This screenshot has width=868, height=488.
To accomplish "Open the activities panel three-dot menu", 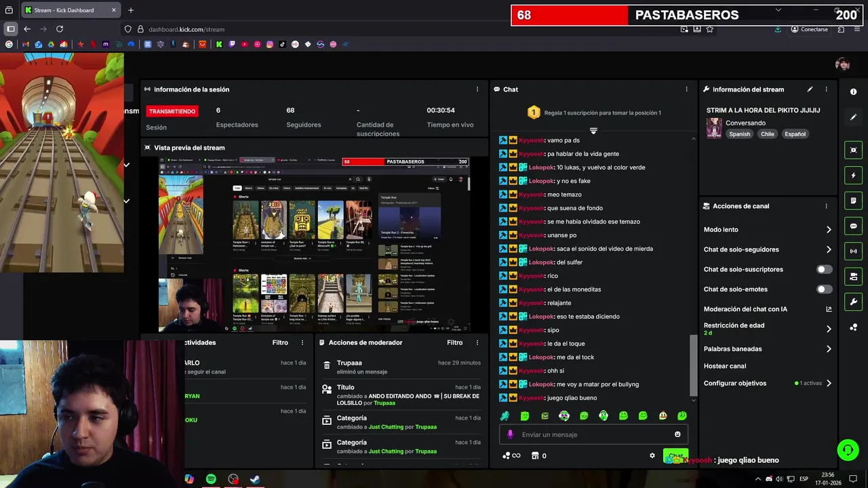I will tap(302, 343).
